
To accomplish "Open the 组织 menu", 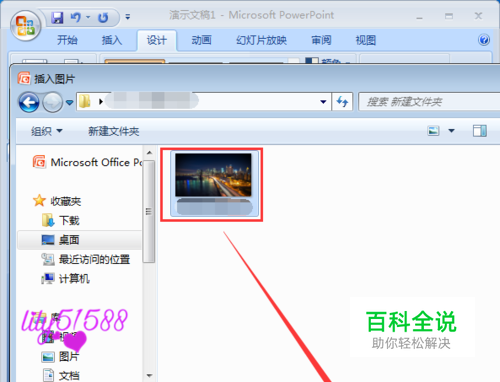I will (46, 131).
